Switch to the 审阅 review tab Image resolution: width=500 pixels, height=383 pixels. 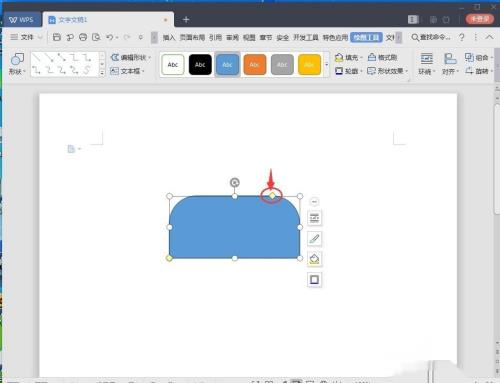pos(232,37)
